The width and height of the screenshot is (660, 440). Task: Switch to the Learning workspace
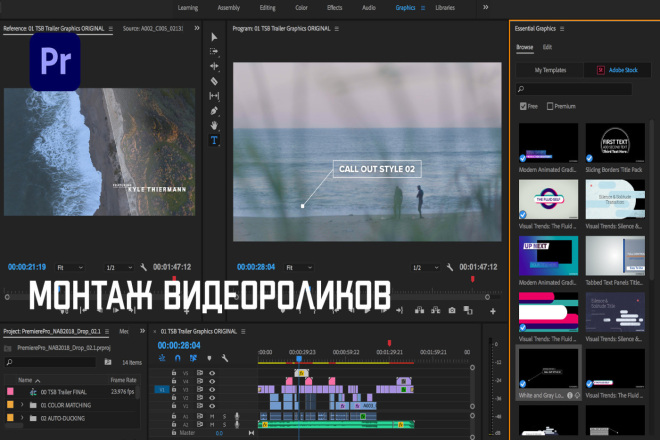pyautogui.click(x=188, y=8)
